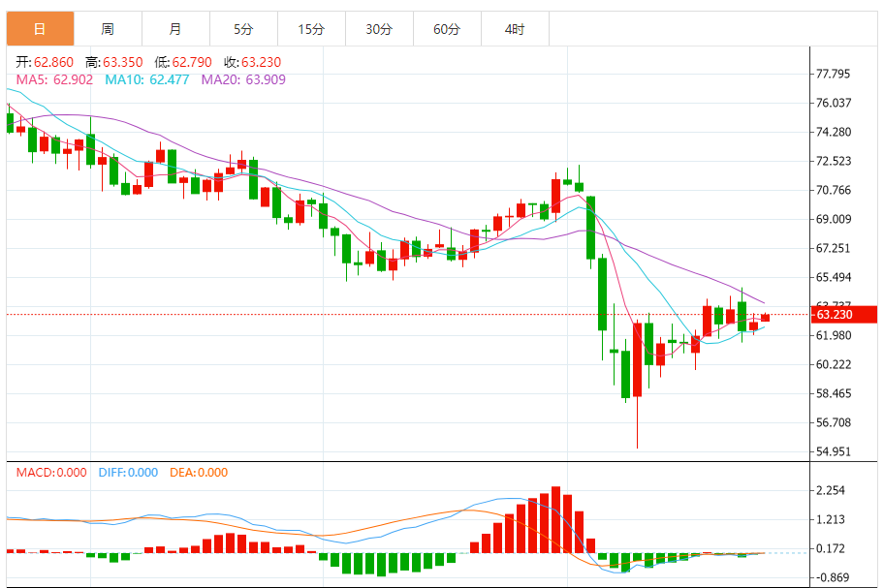
Task: Click the 77.795 price axis label
Action: coord(834,74)
